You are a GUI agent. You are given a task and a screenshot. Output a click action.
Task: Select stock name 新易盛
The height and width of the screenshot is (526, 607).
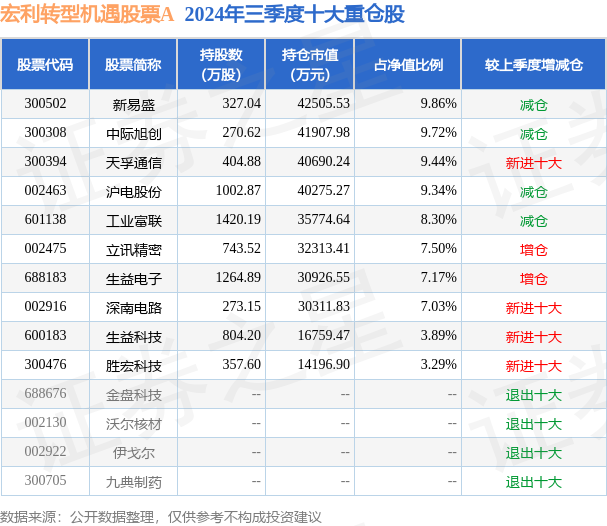pos(134,105)
